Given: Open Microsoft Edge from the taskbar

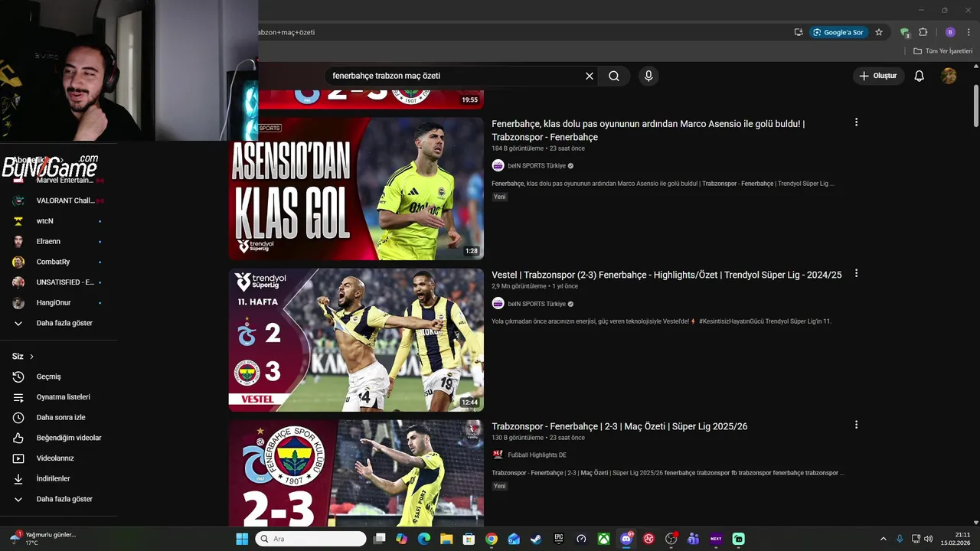Looking at the screenshot, I should [x=424, y=539].
